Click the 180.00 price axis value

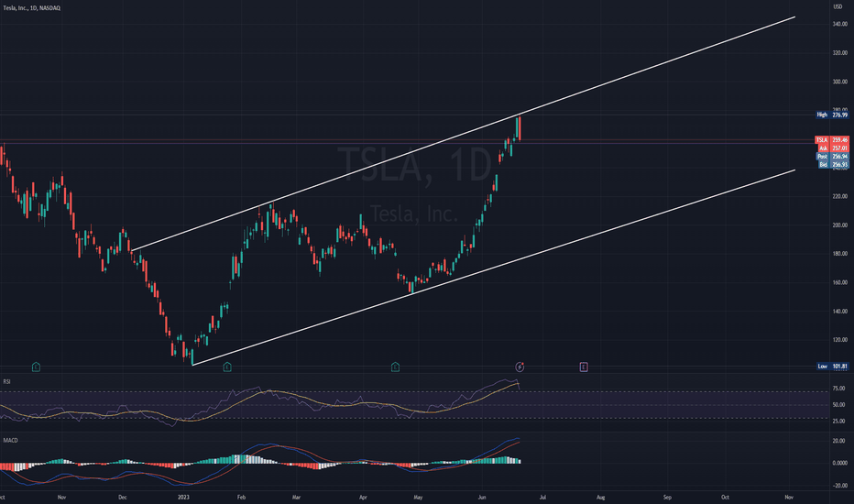click(x=840, y=253)
